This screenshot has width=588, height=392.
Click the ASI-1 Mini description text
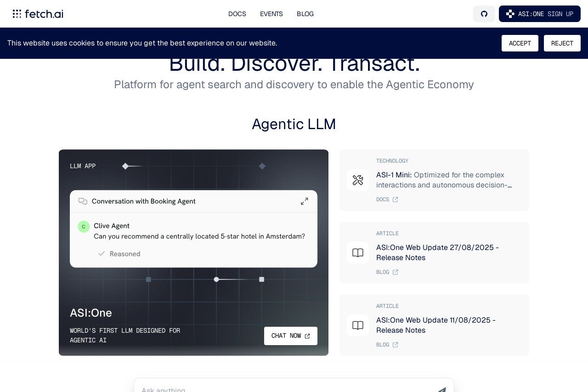coord(444,180)
